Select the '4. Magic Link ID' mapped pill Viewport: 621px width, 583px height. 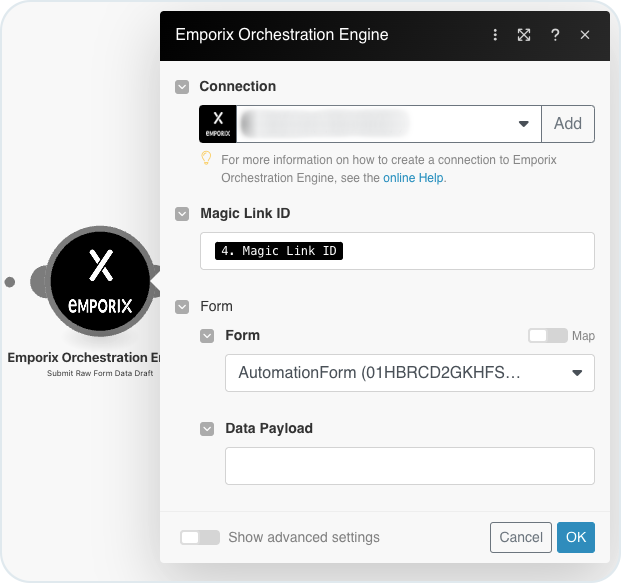[x=279, y=251]
